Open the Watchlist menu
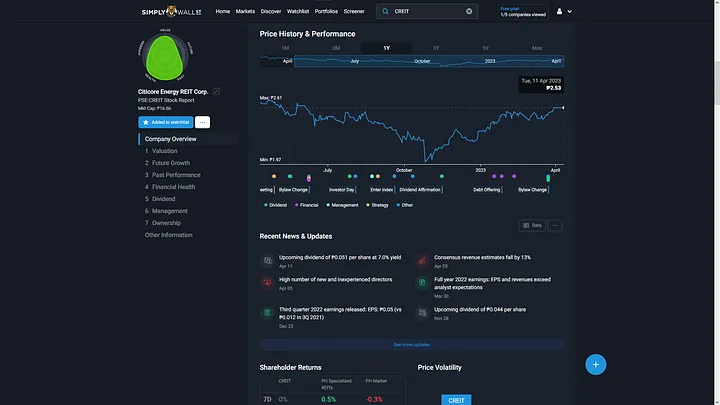 (x=298, y=11)
